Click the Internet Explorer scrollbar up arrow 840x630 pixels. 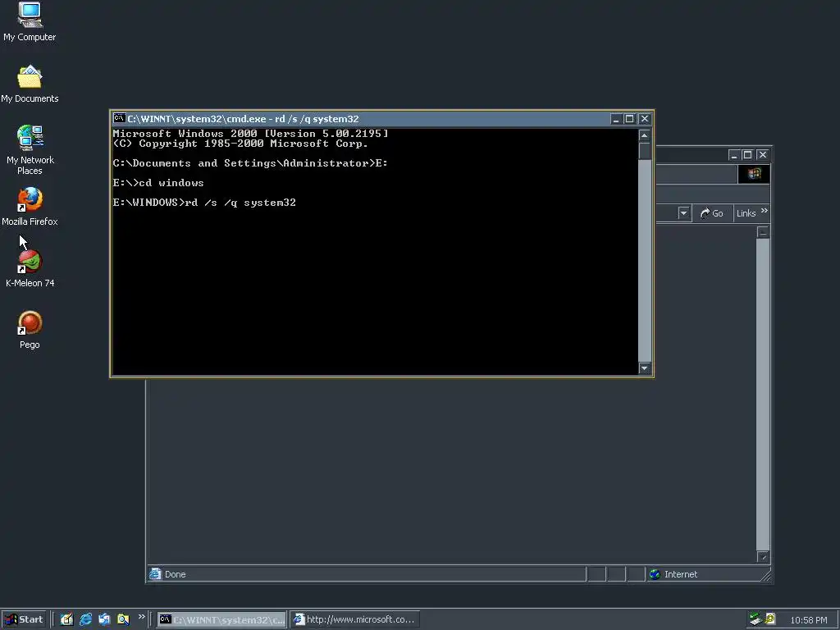pos(763,232)
